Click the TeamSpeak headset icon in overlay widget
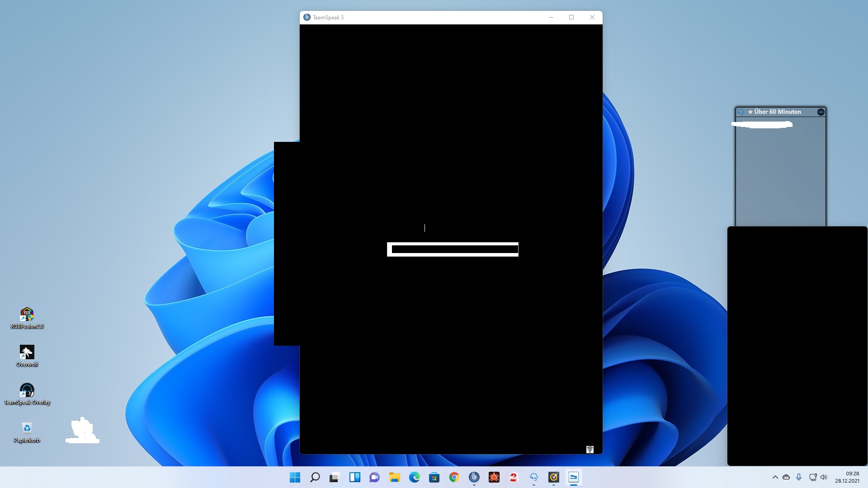 pyautogui.click(x=741, y=112)
